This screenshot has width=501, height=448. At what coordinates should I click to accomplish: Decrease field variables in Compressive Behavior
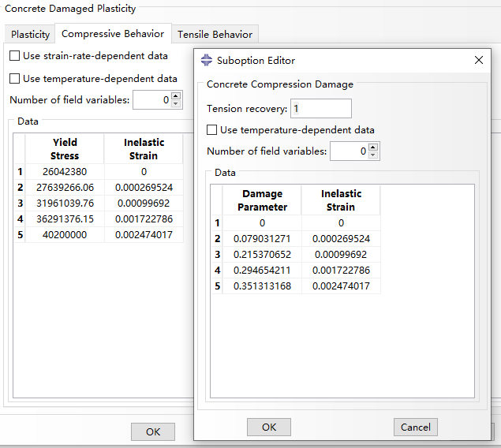coord(176,104)
